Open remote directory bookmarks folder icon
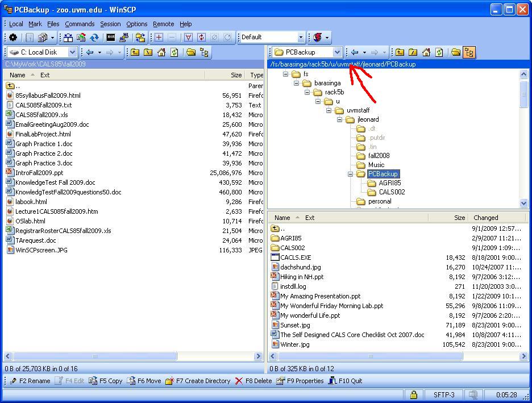 click(x=456, y=52)
